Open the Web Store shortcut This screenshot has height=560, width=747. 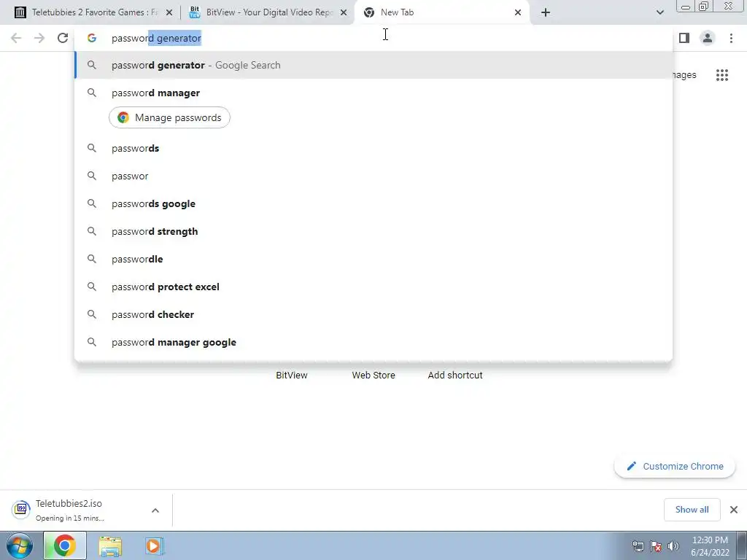coord(373,376)
